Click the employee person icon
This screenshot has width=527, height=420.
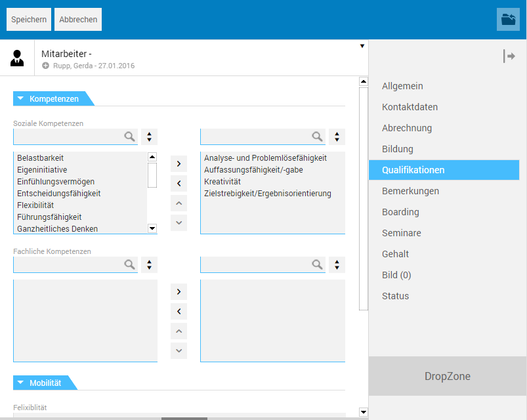point(18,58)
